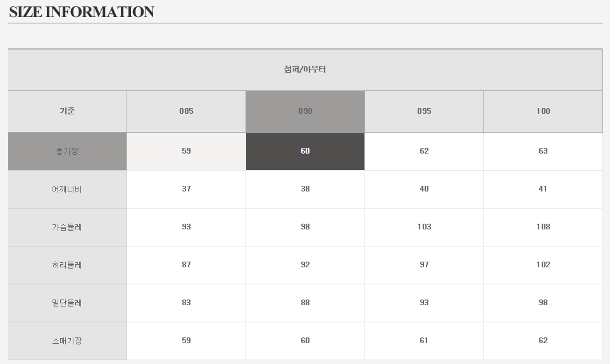Click the 허리둘레 value 102 cell
Image resolution: width=610 pixels, height=364 pixels.
(x=543, y=265)
